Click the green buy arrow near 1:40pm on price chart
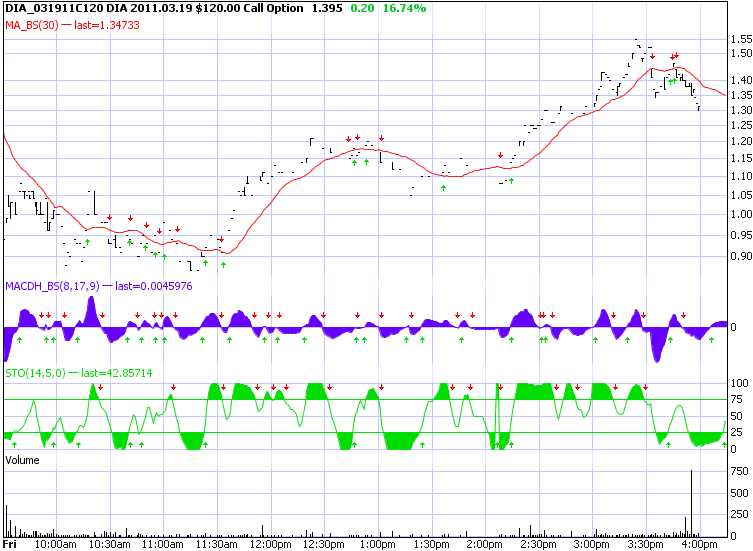This screenshot has width=753, height=551. tap(443, 187)
